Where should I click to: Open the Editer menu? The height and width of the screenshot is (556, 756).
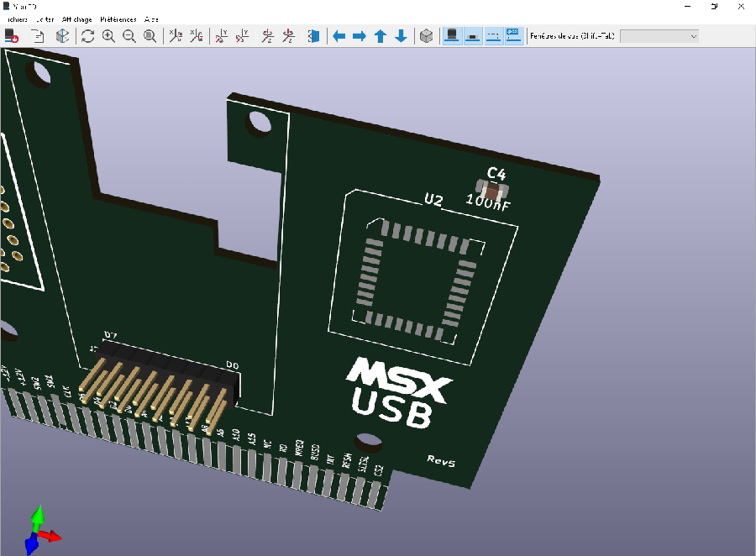(45, 19)
